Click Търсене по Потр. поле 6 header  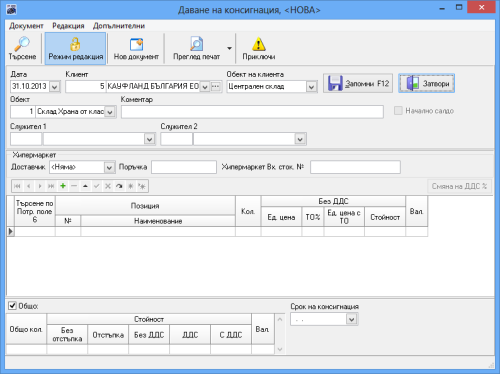(x=35, y=211)
